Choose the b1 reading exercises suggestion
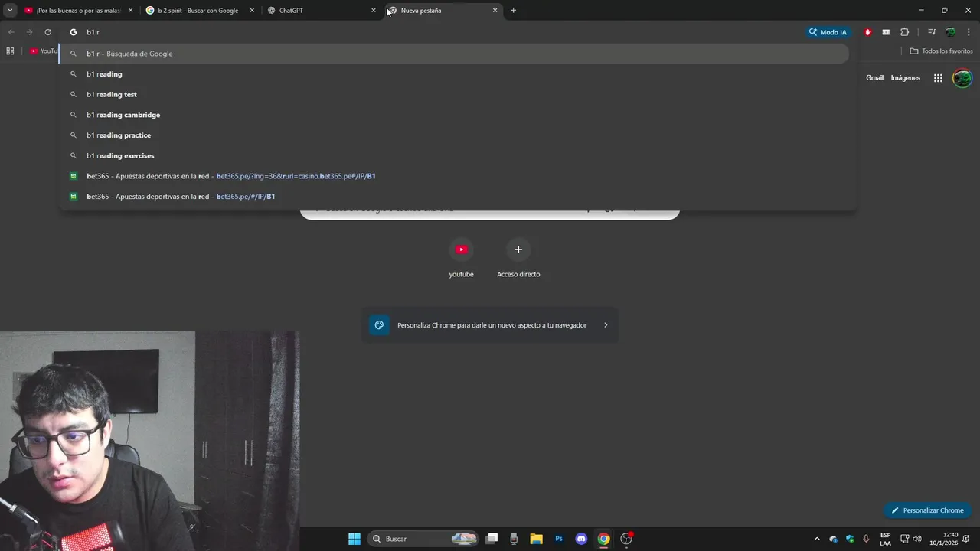The height and width of the screenshot is (551, 980). click(x=455, y=155)
